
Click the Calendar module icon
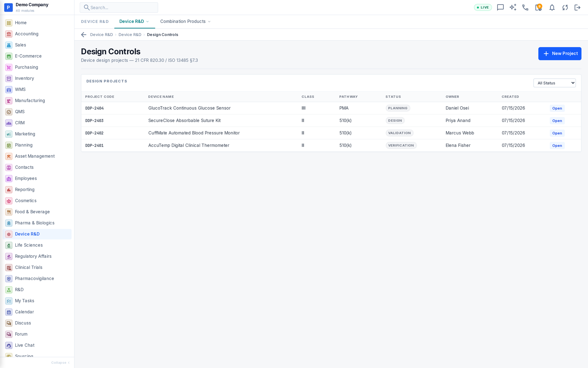[x=9, y=312]
